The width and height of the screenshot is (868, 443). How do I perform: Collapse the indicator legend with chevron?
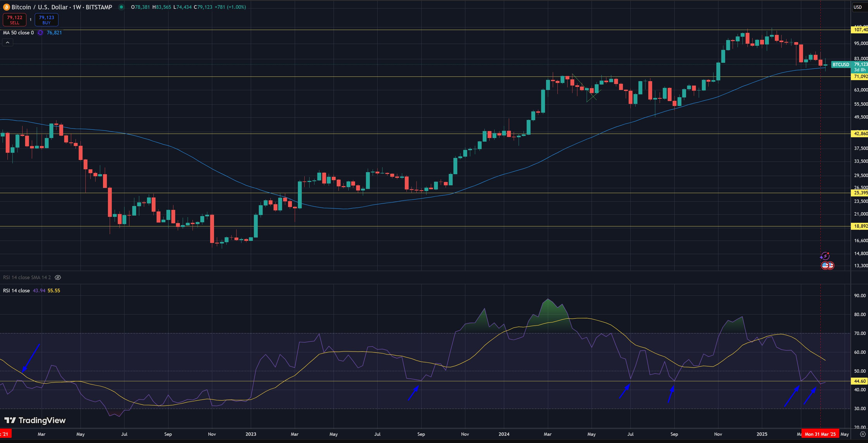coord(8,42)
